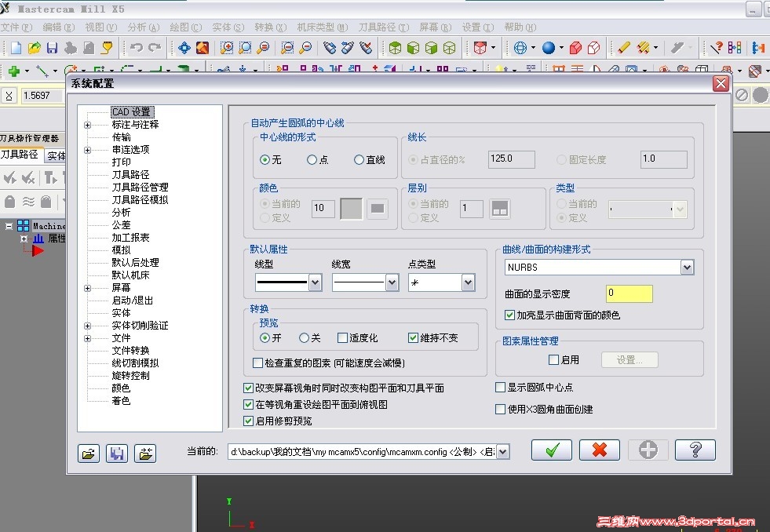The height and width of the screenshot is (532, 770).
Task: Click the color picker button beside swatch
Action: pyautogui.click(x=377, y=209)
